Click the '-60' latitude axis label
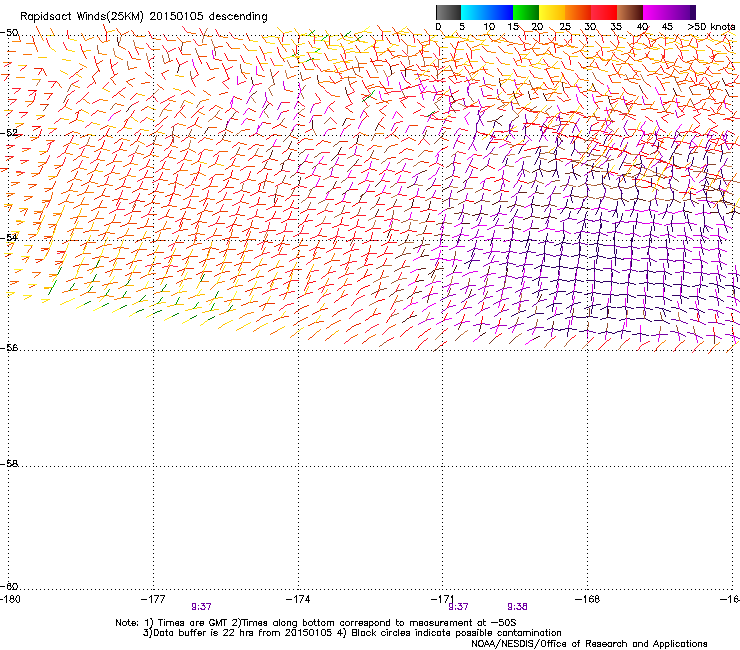Image resolution: width=740 pixels, height=650 pixels. click(9, 586)
